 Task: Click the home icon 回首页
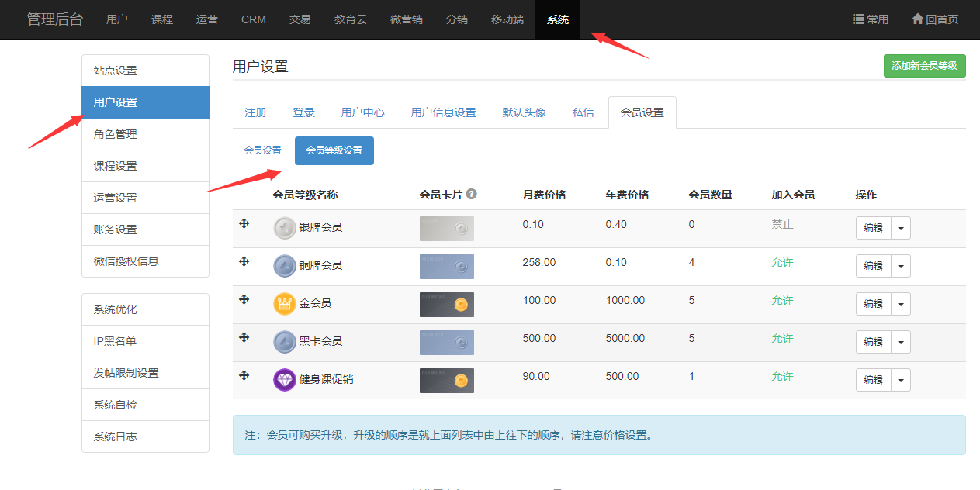pos(918,19)
